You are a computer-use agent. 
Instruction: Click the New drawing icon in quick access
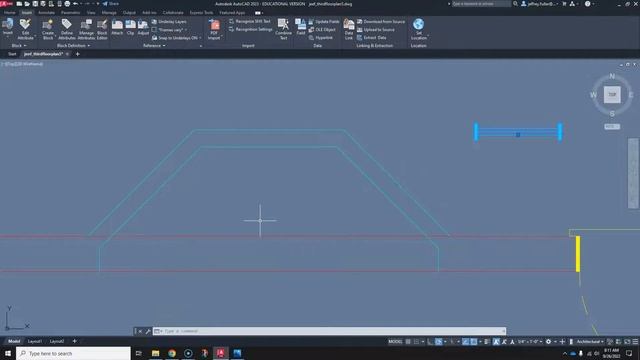tap(19, 4)
